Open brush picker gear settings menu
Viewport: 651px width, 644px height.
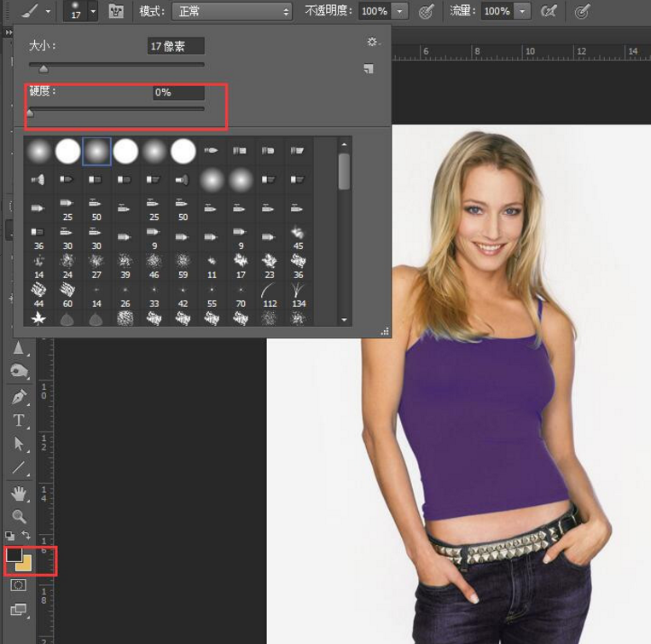[372, 42]
